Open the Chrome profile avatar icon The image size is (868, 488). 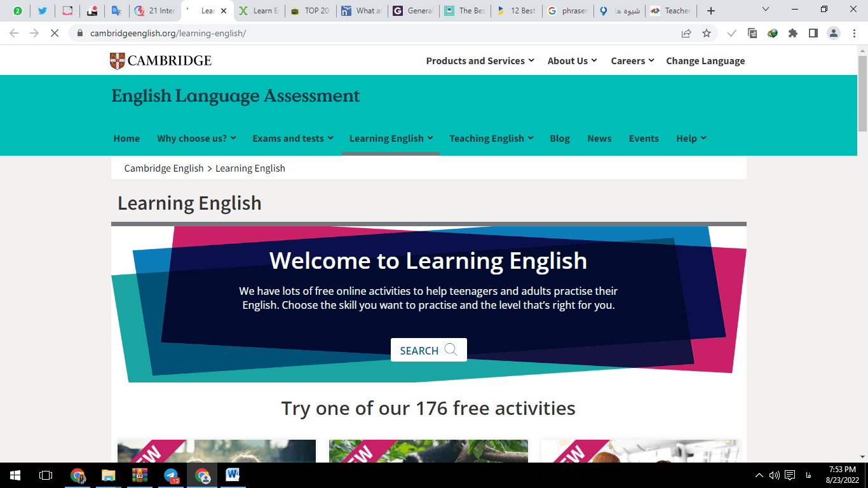[x=834, y=33]
